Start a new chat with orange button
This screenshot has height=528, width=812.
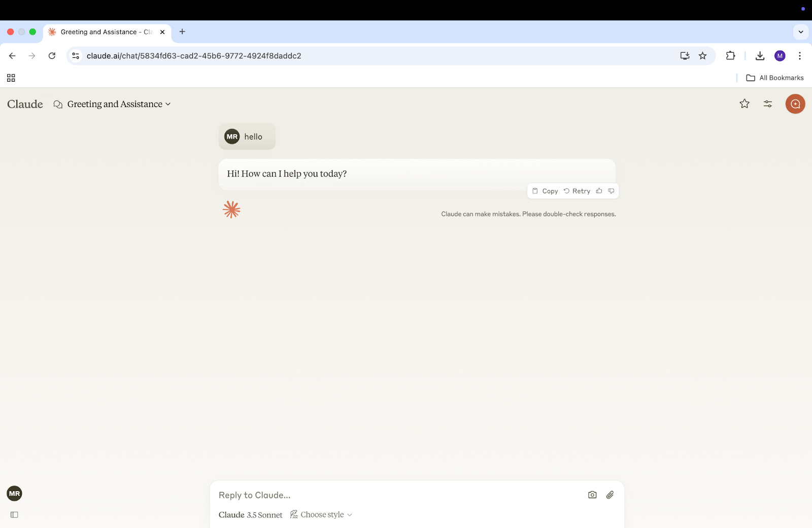795,104
